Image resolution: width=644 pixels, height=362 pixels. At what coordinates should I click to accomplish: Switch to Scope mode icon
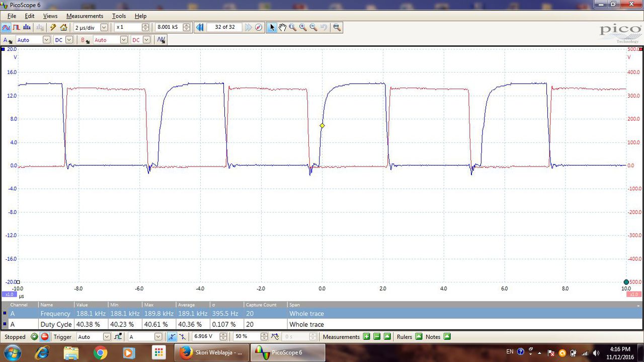tap(6, 27)
